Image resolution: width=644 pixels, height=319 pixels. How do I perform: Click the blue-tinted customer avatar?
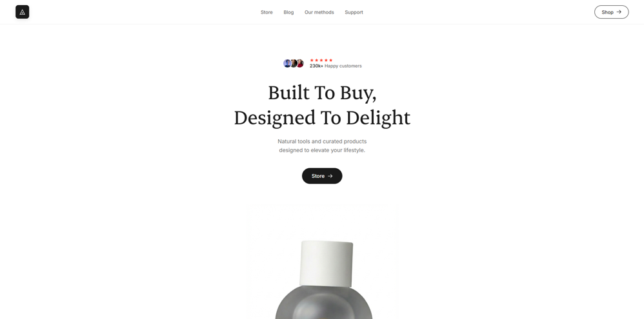tap(287, 63)
